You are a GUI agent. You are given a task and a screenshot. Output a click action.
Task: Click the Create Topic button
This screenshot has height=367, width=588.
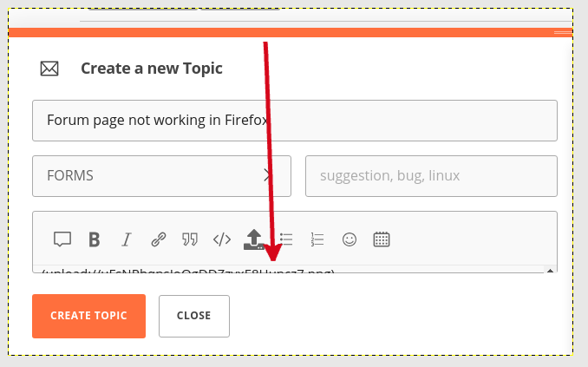[88, 316]
